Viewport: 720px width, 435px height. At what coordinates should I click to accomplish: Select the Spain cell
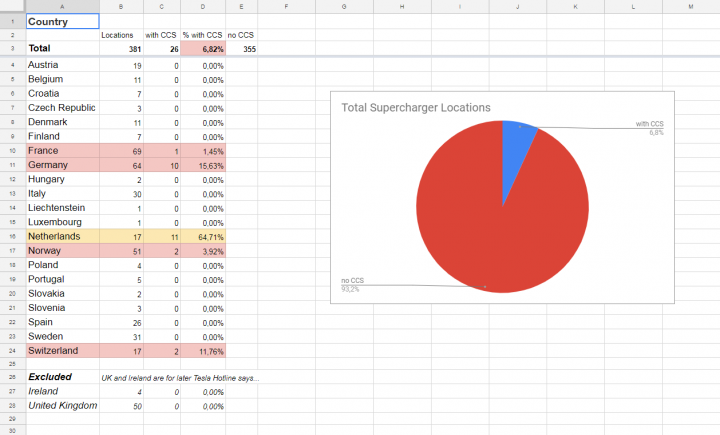point(62,322)
